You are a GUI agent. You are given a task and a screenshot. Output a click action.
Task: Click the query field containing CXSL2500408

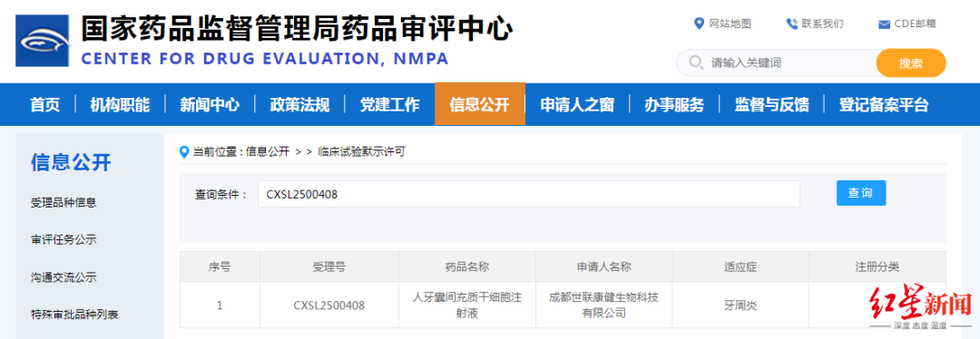[x=529, y=194]
